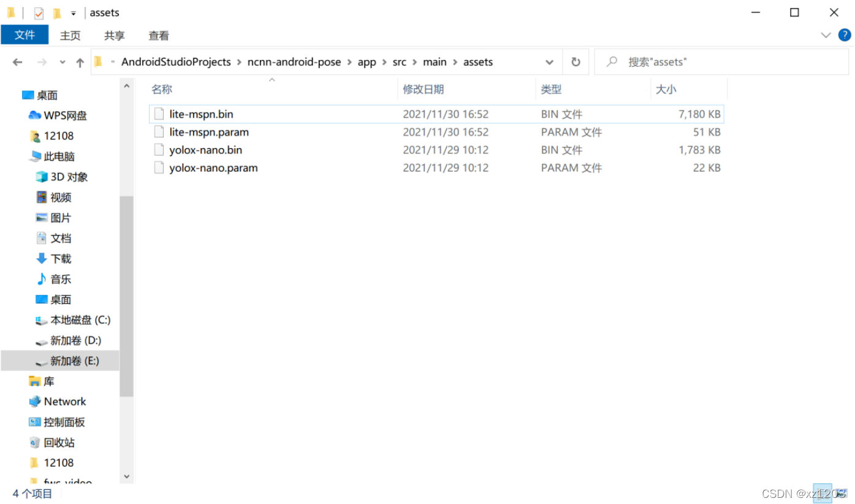Click the navigation pane scroll down arrow
Viewport: 855px width, 504px height.
pyautogui.click(x=126, y=476)
